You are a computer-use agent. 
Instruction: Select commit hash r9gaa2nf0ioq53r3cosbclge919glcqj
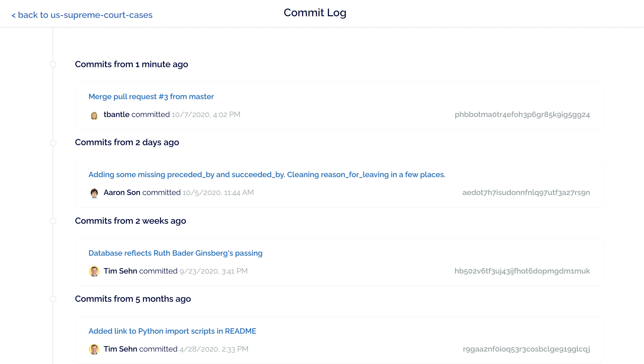[x=526, y=349]
